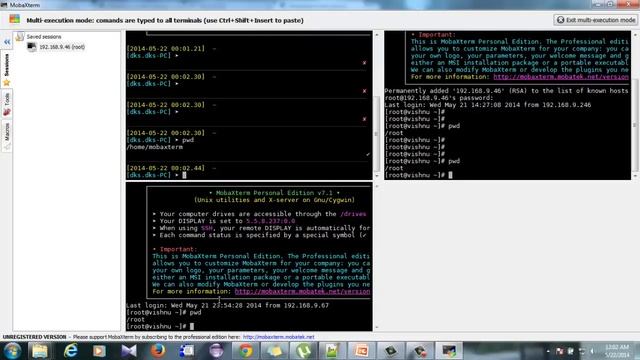640x360 pixels.
Task: Open the Windows Start menu
Action: pos(12,351)
